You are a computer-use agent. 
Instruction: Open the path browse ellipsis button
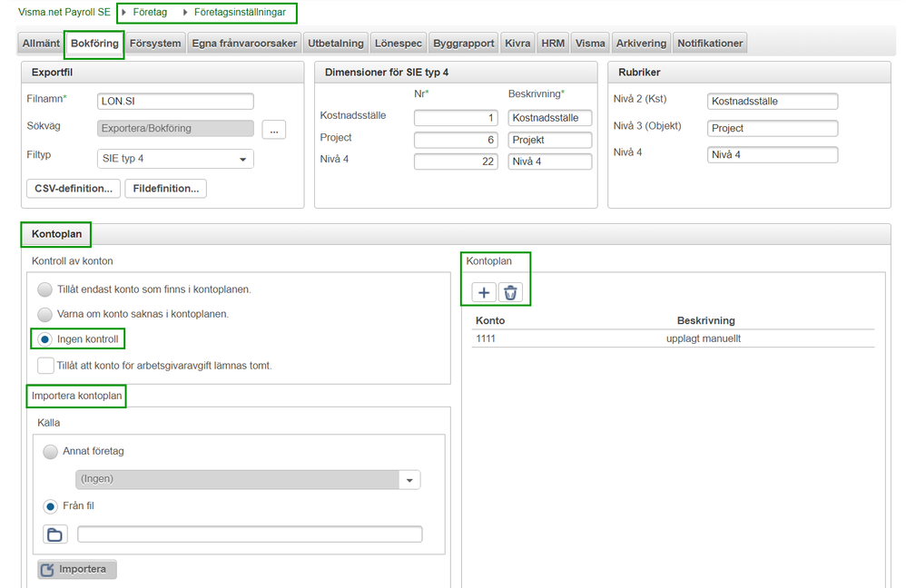pyautogui.click(x=274, y=129)
